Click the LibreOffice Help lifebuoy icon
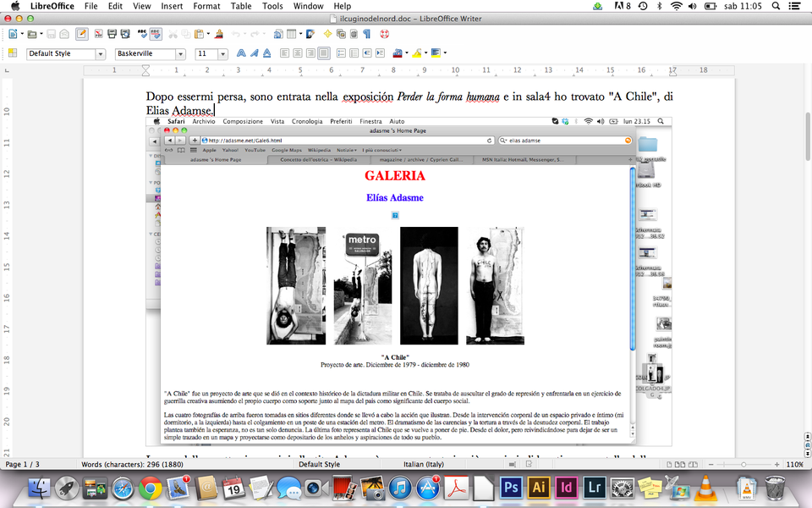This screenshot has width=812, height=508. 385,34
